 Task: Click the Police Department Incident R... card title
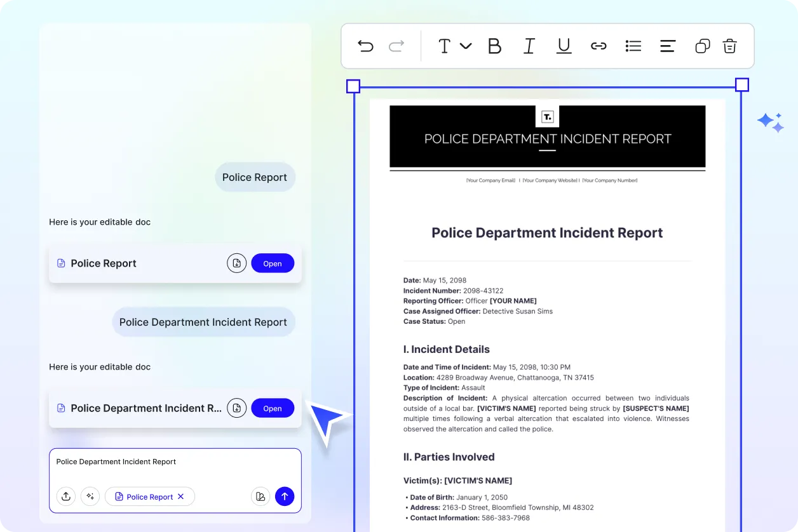click(146, 408)
